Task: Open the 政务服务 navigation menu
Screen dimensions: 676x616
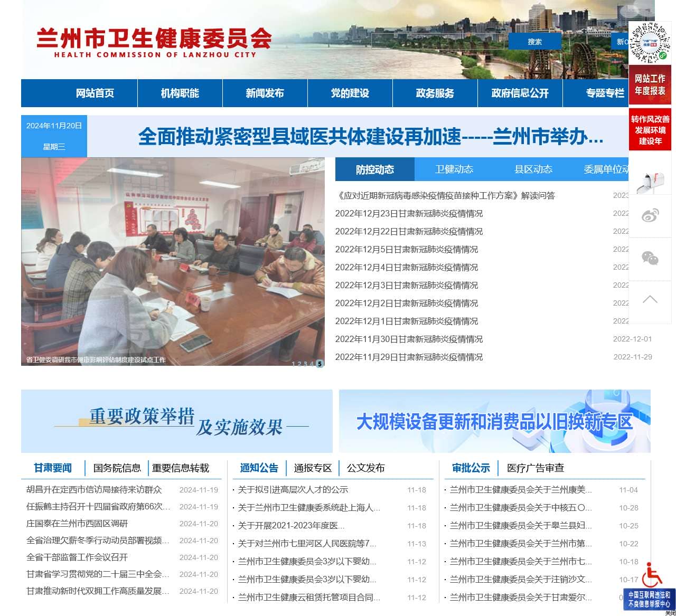Action: pyautogui.click(x=435, y=93)
